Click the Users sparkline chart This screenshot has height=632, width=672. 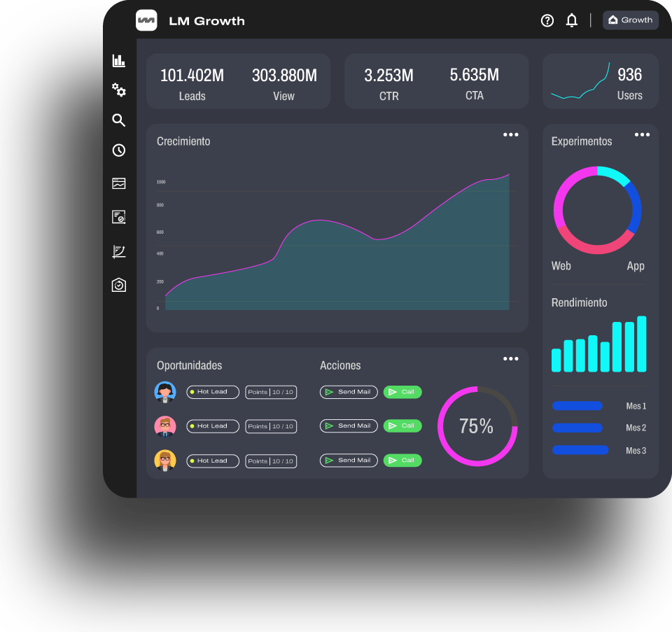[580, 81]
